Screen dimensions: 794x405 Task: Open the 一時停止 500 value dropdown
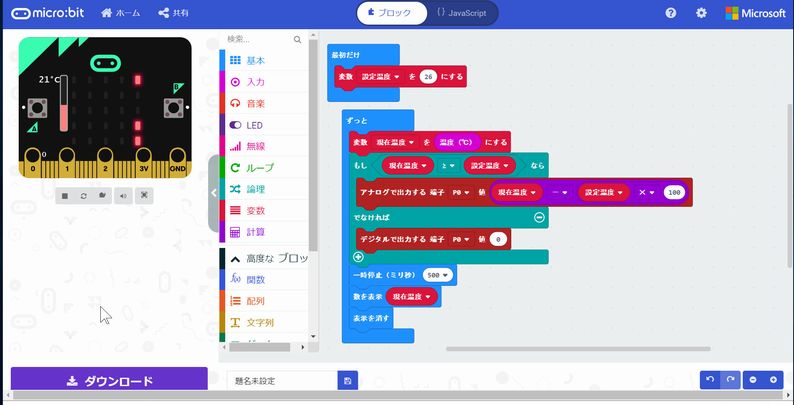coord(439,274)
